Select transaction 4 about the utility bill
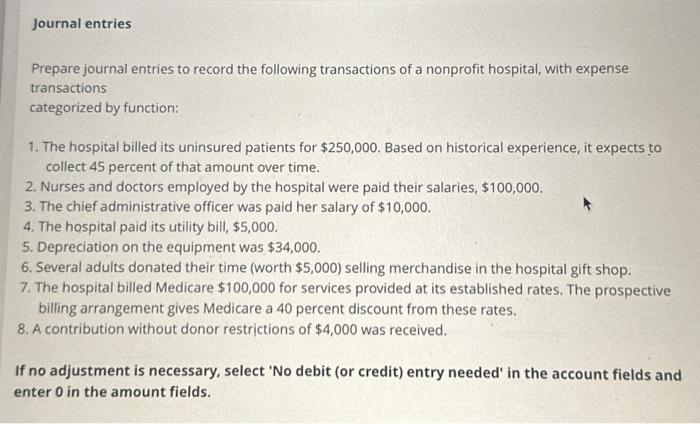 pos(150,227)
